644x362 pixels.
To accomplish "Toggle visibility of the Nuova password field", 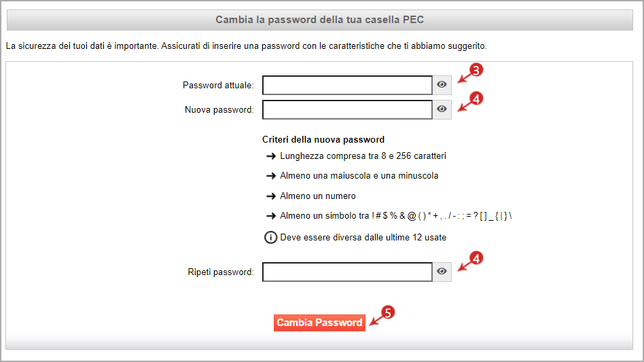I will pos(442,109).
